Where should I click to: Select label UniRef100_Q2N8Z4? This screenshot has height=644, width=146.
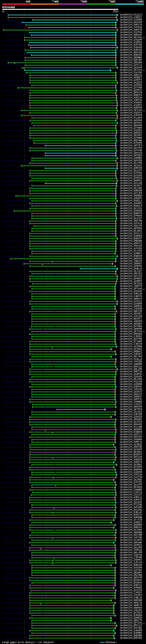click(x=131, y=618)
